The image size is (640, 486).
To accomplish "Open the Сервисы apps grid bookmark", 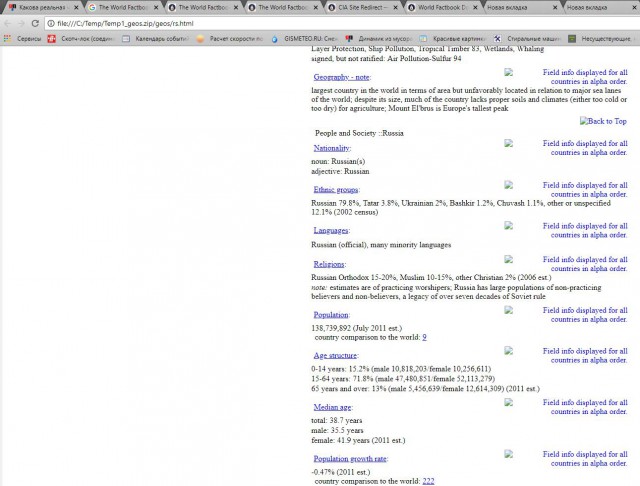I will (22, 38).
